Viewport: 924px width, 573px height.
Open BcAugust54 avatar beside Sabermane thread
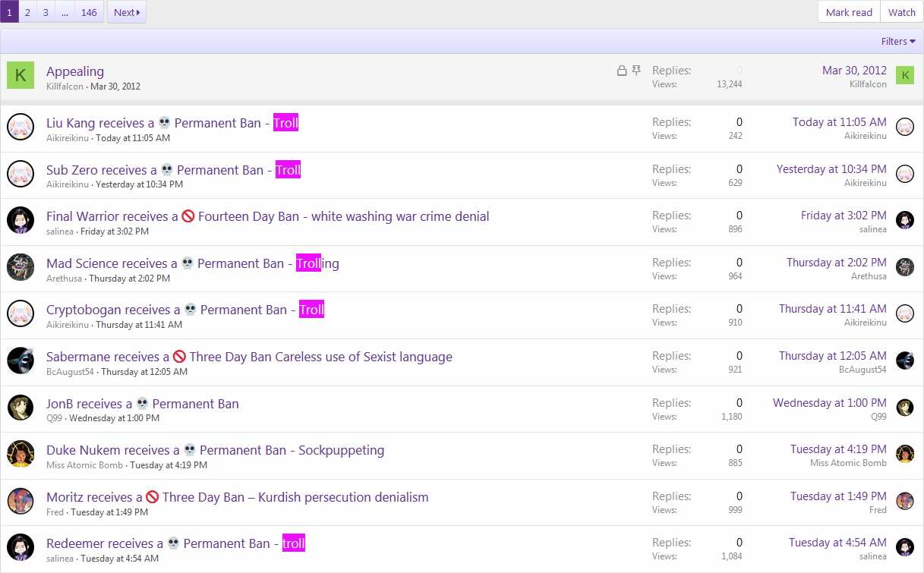click(x=20, y=360)
